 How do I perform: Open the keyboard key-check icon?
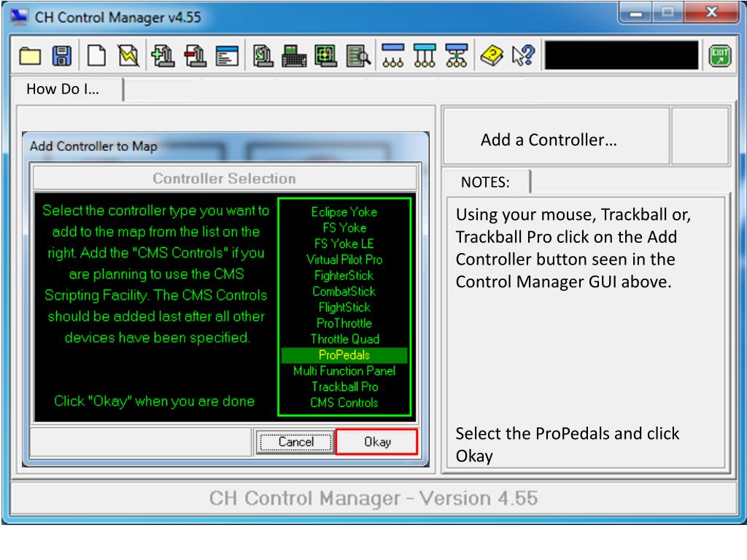click(x=294, y=55)
